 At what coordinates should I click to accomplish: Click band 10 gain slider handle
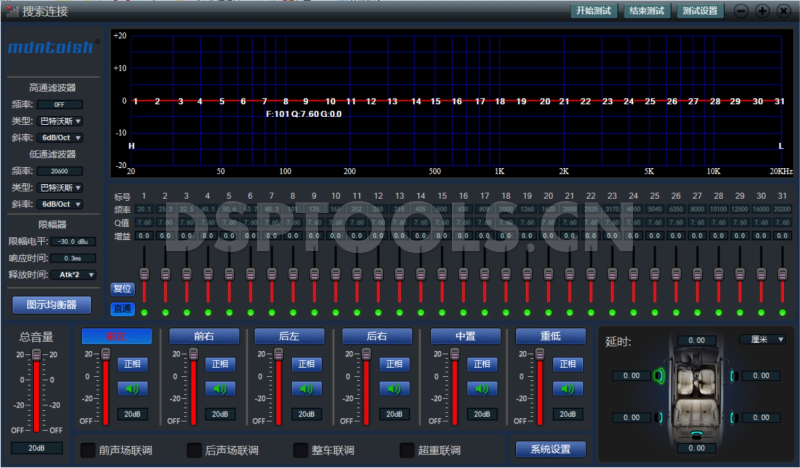(336, 274)
